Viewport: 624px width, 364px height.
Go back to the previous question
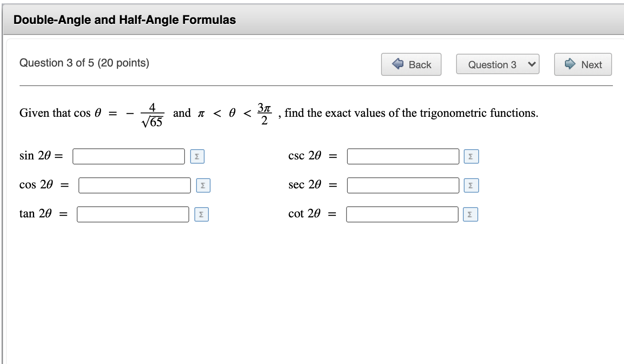pos(411,64)
